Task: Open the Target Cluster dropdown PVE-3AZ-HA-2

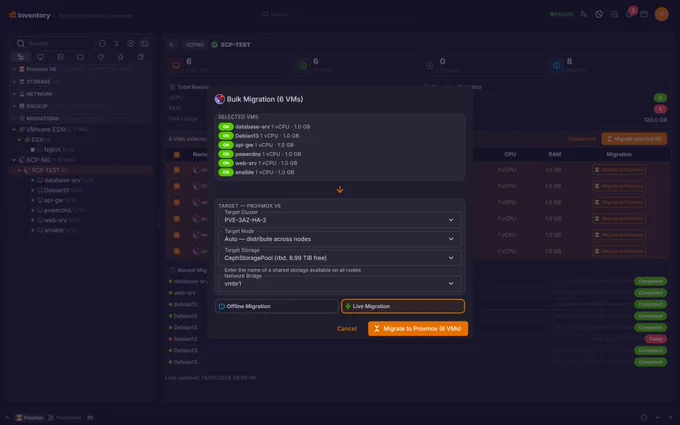Action: [340, 220]
